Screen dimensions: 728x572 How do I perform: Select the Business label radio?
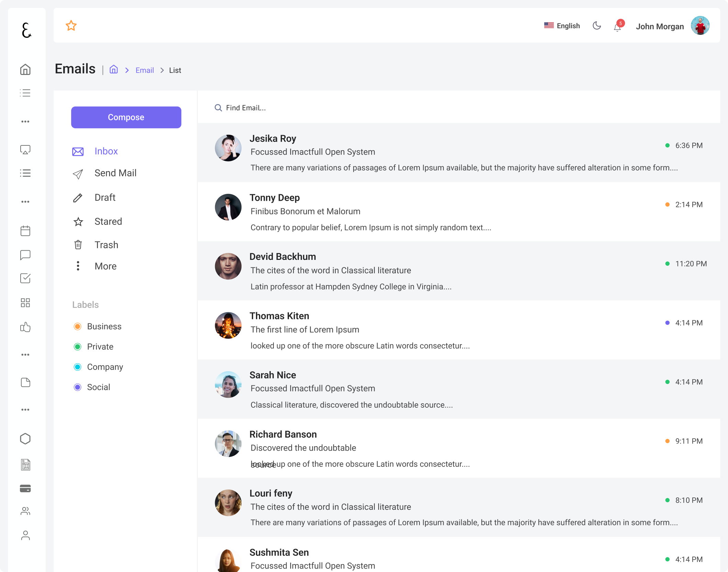78,326
